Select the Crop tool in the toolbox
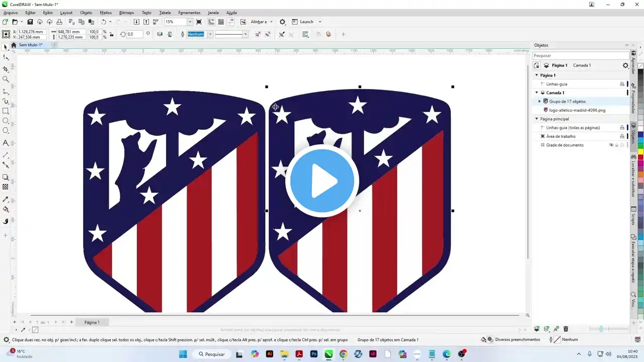The image size is (644, 362). pyautogui.click(x=6, y=68)
